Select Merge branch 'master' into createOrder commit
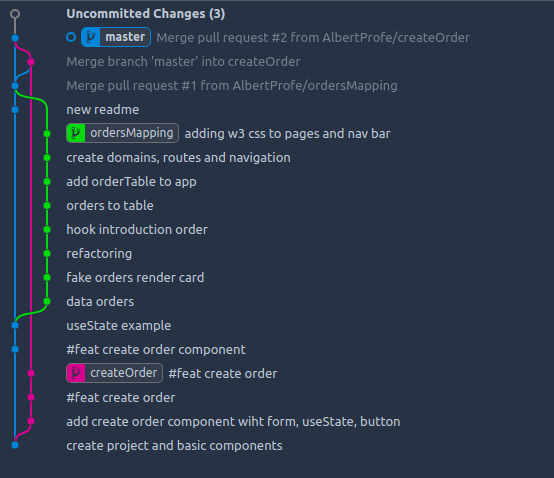 click(x=183, y=61)
